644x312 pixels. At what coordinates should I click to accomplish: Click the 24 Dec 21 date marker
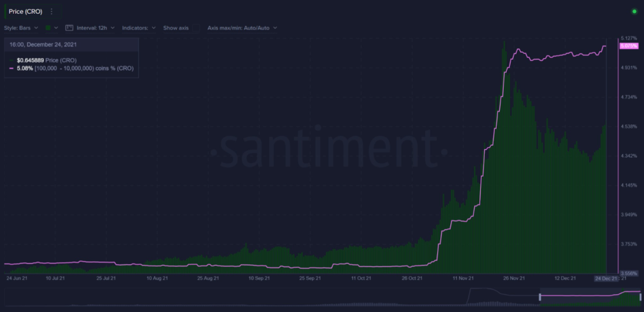tap(607, 277)
